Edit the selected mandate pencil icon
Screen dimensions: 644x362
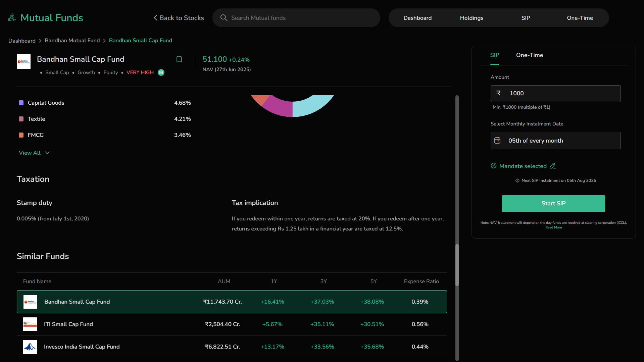553,166
